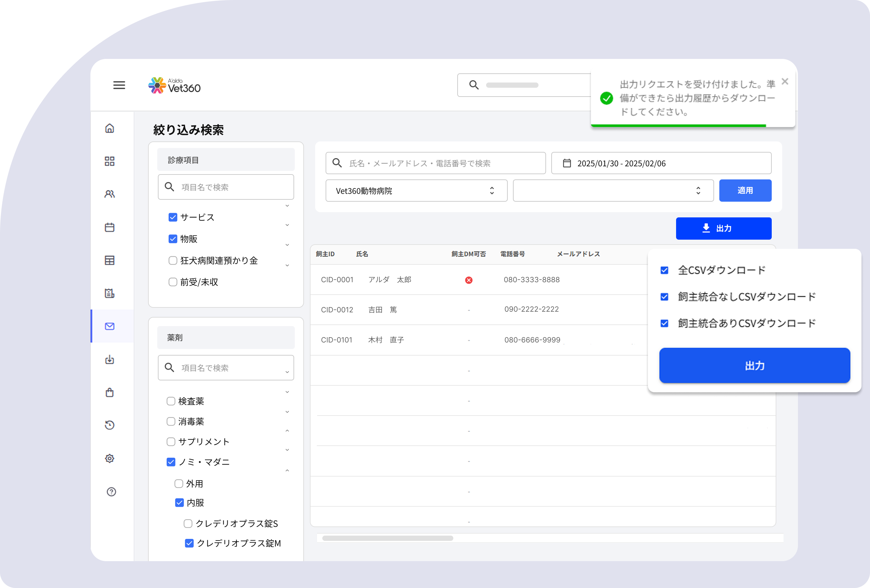This screenshot has width=870, height=588.
Task: Open the help question mark icon
Action: tap(111, 491)
